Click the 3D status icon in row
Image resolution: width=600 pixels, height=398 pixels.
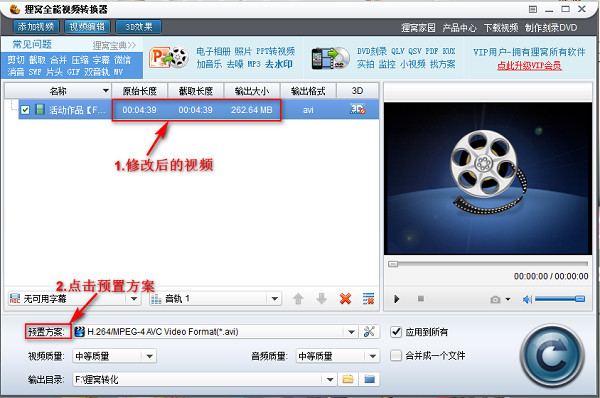[x=357, y=109]
